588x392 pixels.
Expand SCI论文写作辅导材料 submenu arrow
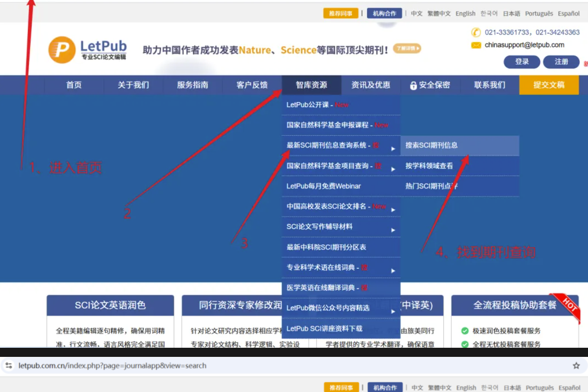tap(393, 230)
